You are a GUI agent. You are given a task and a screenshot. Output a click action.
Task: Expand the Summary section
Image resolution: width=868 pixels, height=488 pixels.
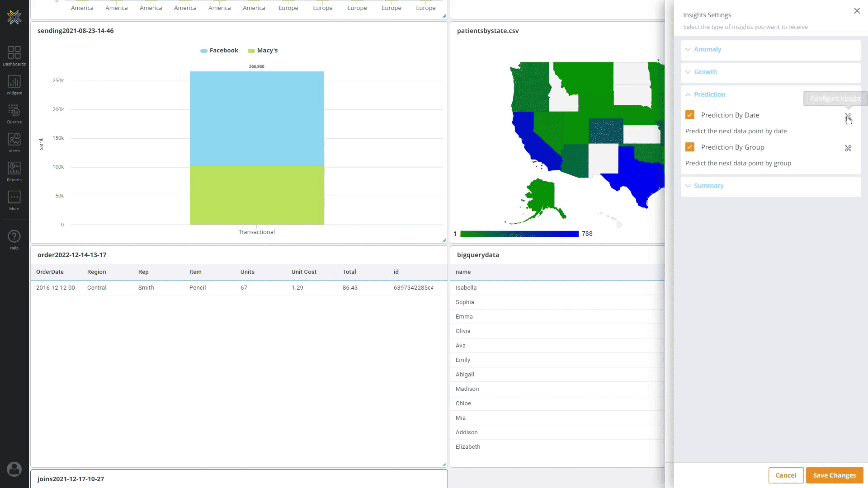pos(708,186)
